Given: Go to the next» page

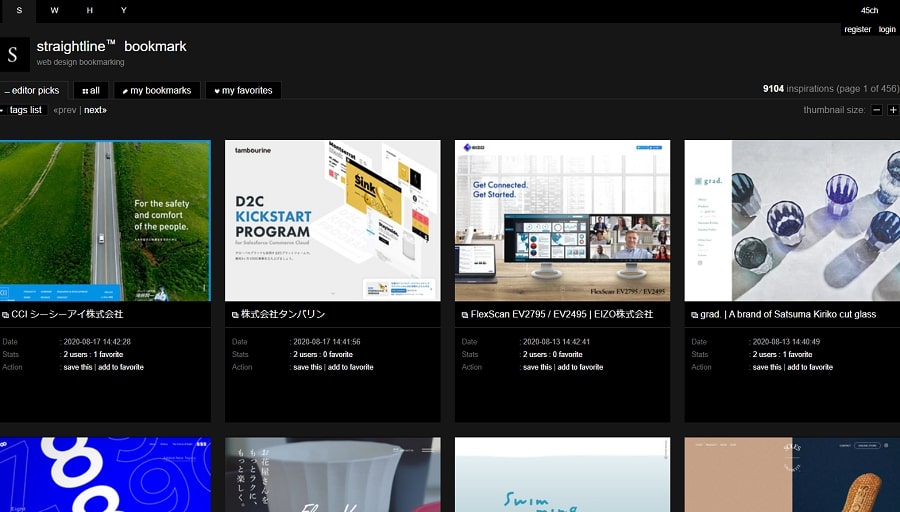Looking at the screenshot, I should pos(95,110).
